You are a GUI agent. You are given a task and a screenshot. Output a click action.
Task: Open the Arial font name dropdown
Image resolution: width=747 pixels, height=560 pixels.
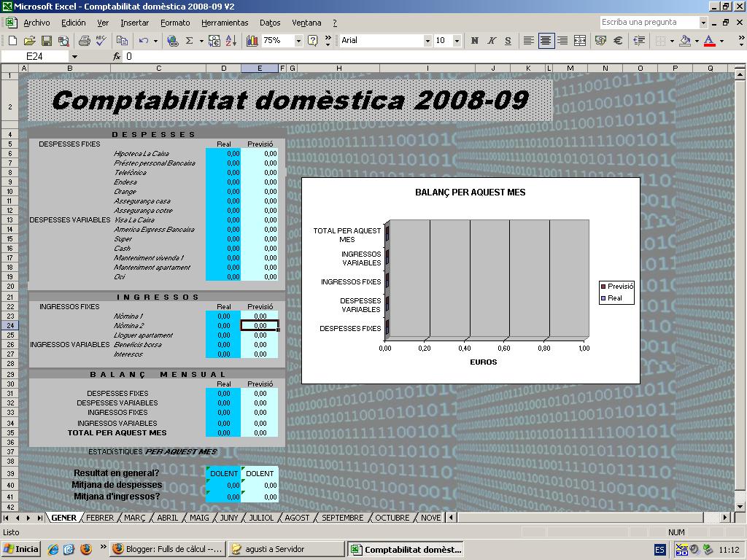427,41
